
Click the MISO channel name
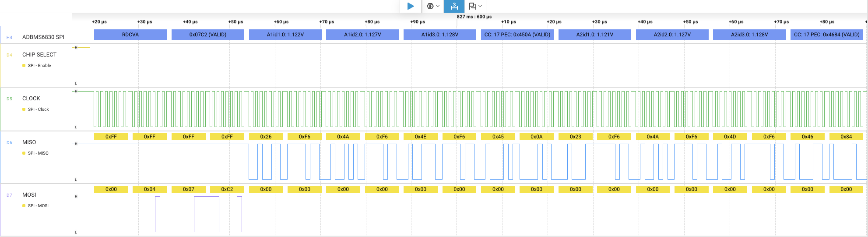click(29, 142)
